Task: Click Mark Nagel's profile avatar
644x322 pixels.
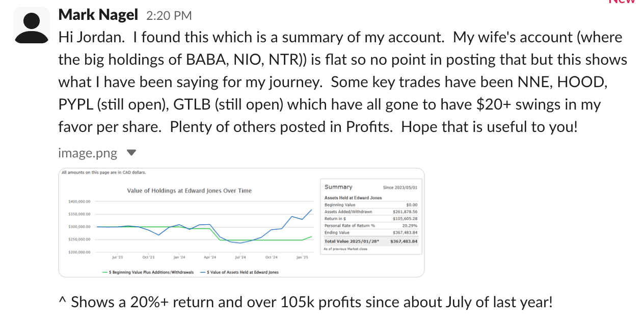Action: [x=32, y=25]
